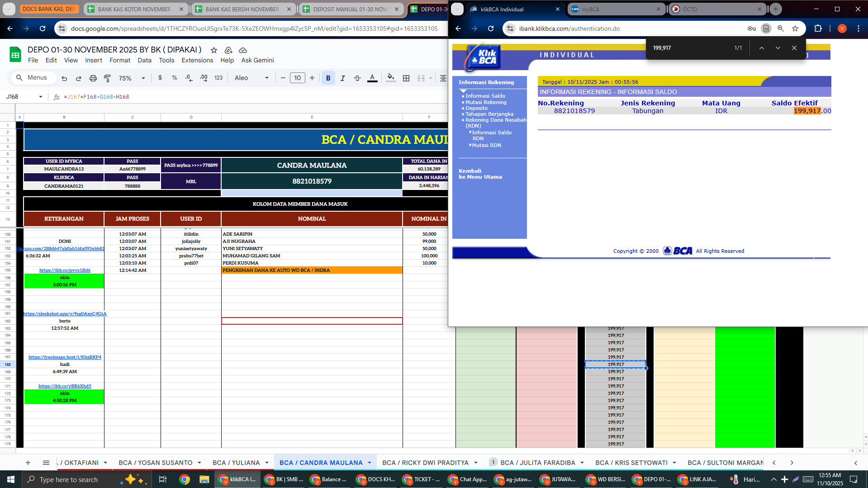868x488 pixels.
Task: Open the Deposito link in klikBCA
Action: pos(477,108)
